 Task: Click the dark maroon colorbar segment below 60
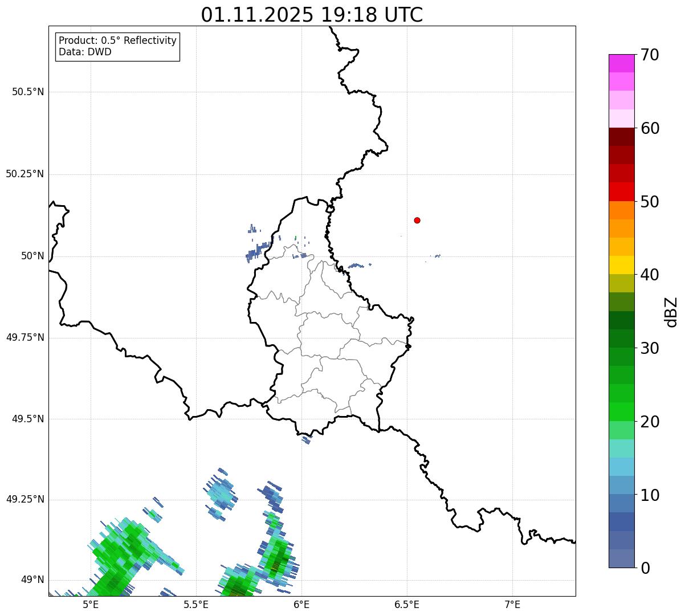click(621, 137)
